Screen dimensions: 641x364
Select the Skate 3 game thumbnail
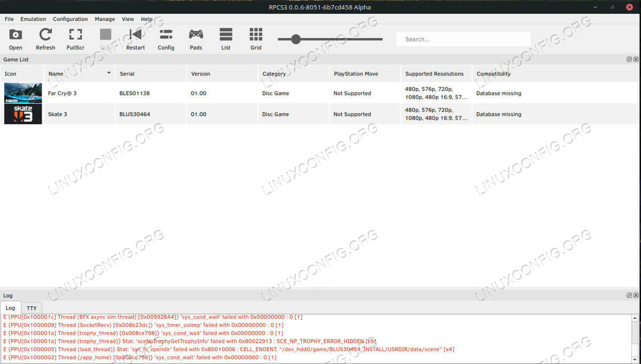[x=23, y=114]
